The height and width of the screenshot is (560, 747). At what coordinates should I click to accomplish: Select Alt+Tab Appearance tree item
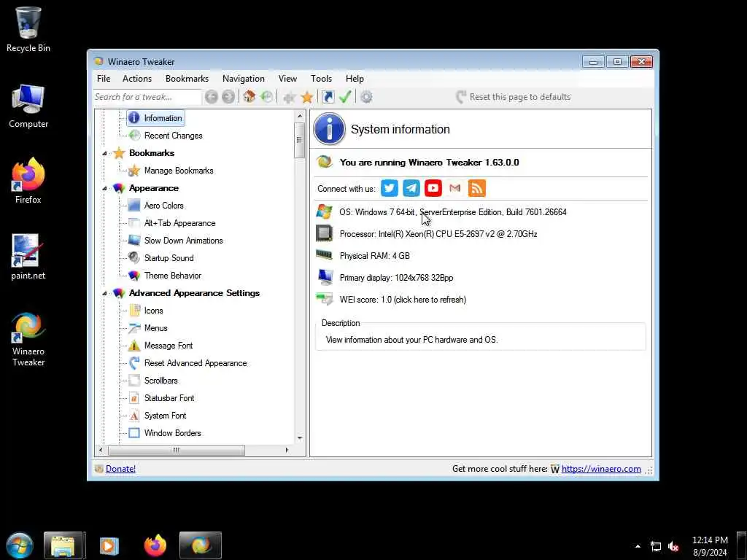(179, 223)
